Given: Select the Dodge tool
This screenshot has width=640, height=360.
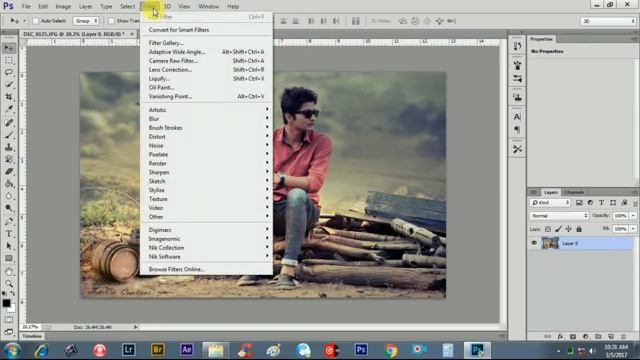Looking at the screenshot, I should [x=9, y=208].
